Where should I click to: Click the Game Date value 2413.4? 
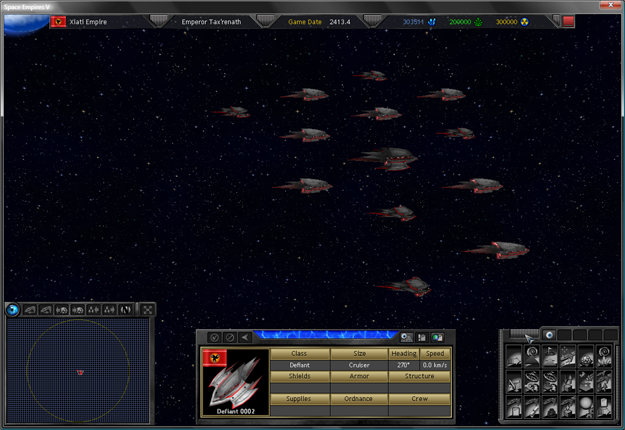pyautogui.click(x=340, y=22)
